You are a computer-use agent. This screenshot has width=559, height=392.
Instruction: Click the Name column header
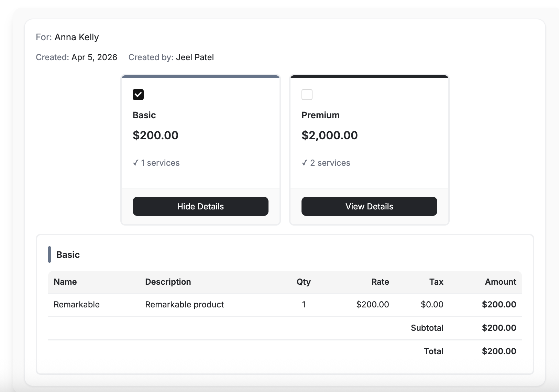[65, 282]
